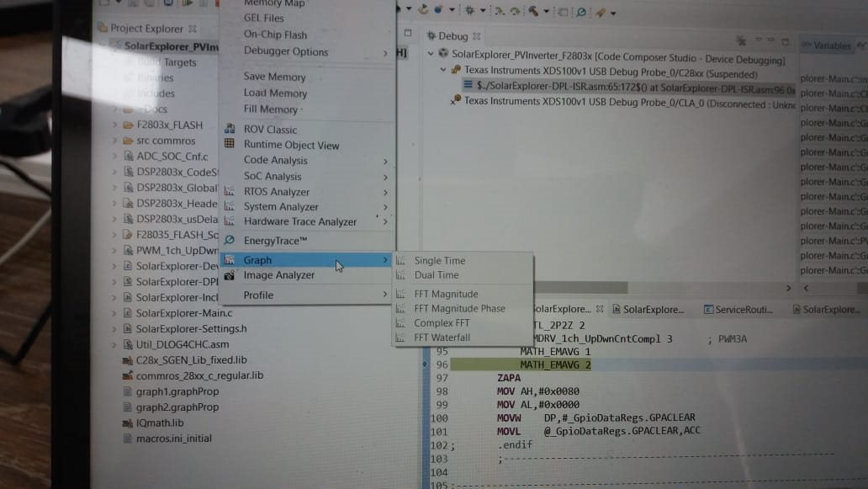This screenshot has height=489, width=868.
Task: Click the Step Over icon on the main toolbar
Action: coord(515,11)
